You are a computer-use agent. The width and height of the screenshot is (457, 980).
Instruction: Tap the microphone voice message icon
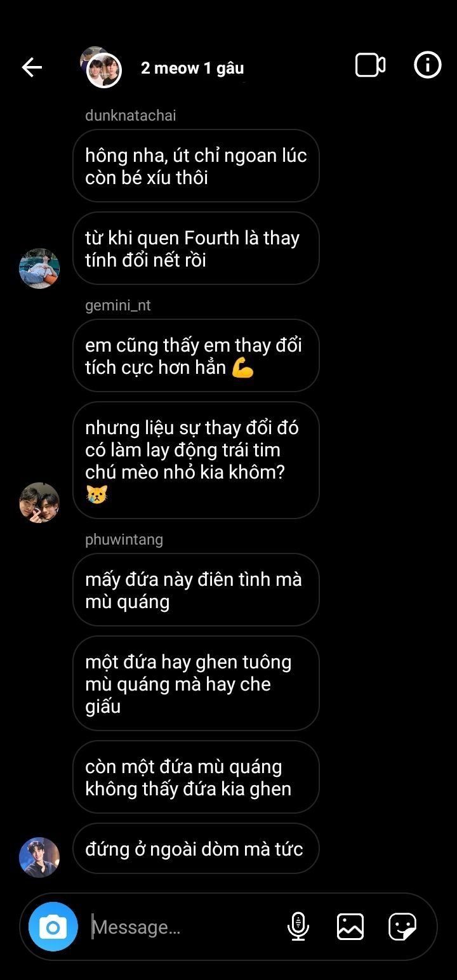point(298,927)
